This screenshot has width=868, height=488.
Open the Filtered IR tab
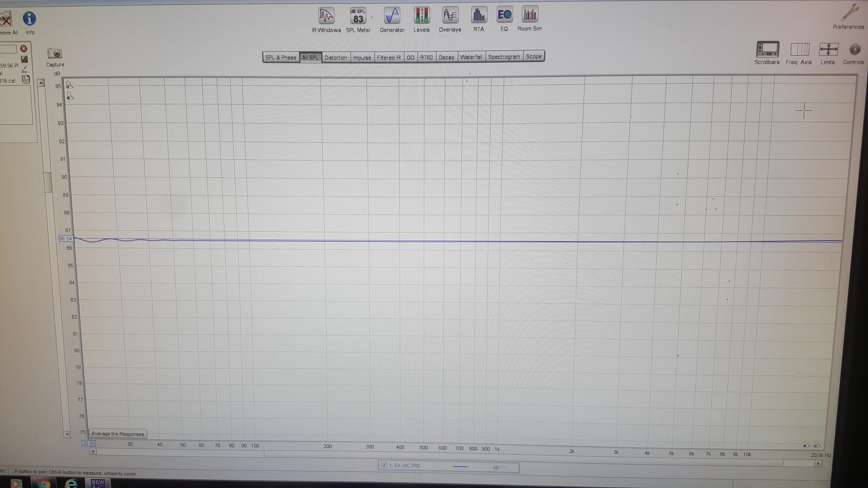[389, 57]
